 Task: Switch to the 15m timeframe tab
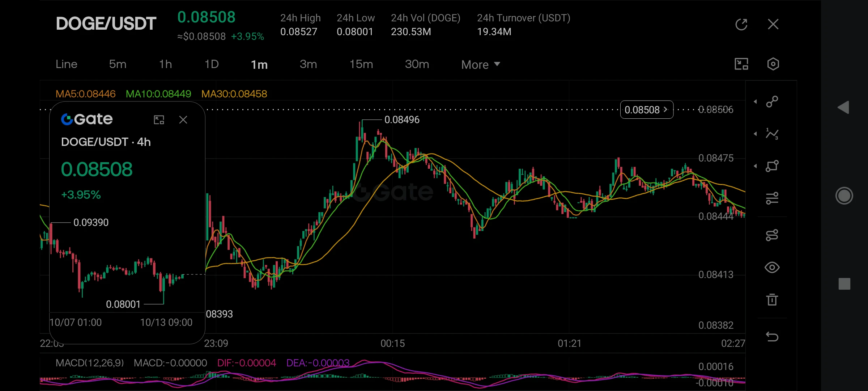click(361, 64)
